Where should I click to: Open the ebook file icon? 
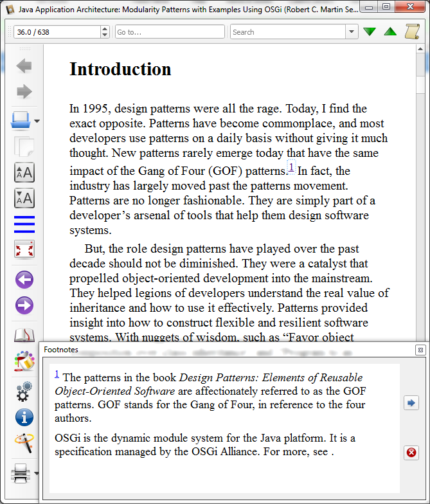[x=21, y=121]
